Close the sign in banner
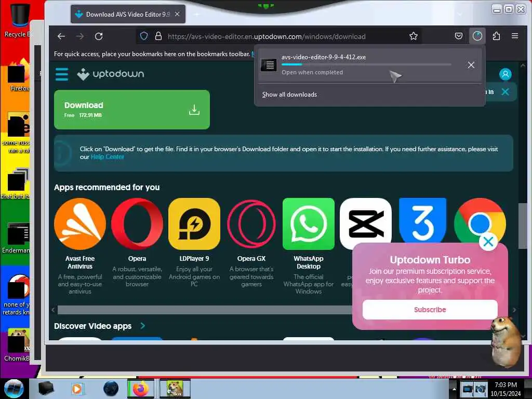The height and width of the screenshot is (399, 532). point(505,91)
